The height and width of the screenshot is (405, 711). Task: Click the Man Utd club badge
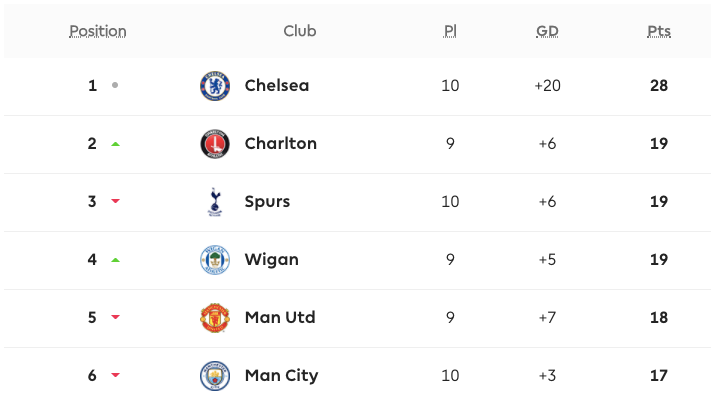click(x=215, y=318)
